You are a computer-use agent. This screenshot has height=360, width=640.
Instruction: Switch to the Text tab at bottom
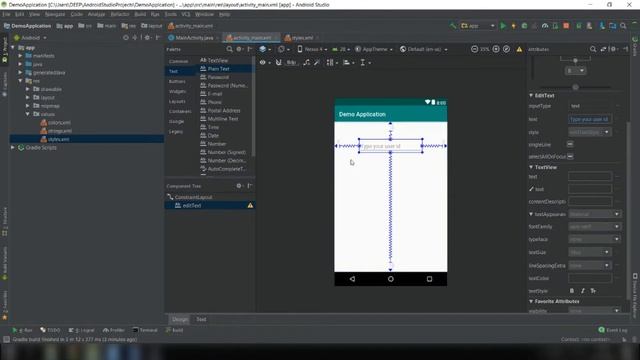(201, 319)
